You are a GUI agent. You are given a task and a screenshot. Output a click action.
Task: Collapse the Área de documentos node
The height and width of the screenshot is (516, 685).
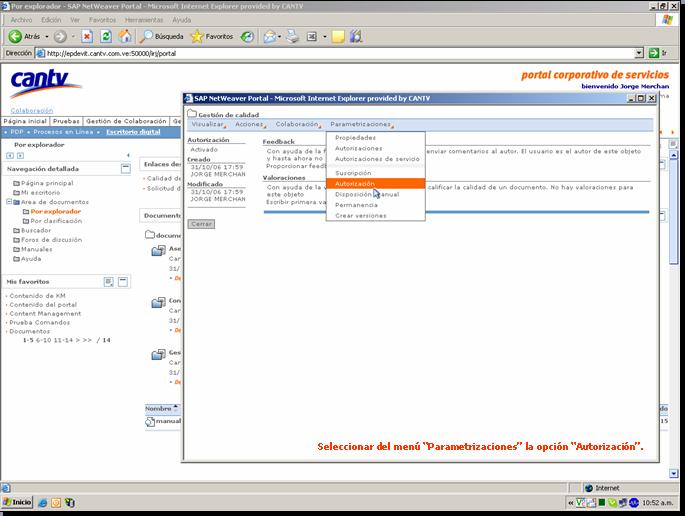point(9,202)
